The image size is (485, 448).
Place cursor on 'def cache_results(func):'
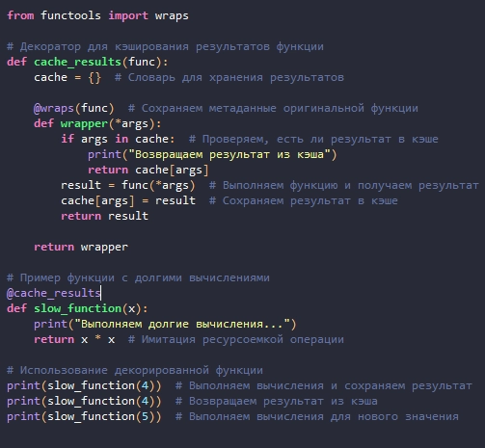click(x=88, y=62)
